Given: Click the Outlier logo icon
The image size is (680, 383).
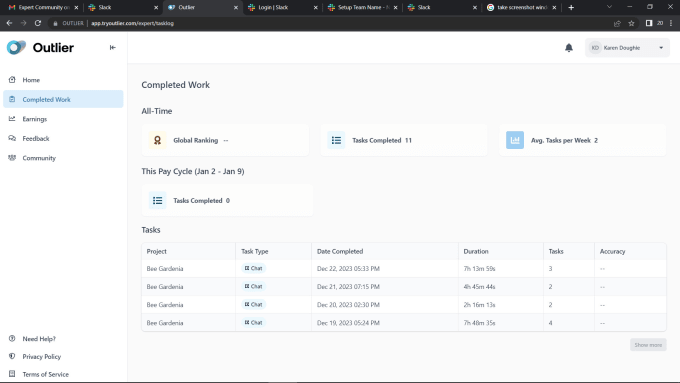Looking at the screenshot, I should [x=16, y=47].
